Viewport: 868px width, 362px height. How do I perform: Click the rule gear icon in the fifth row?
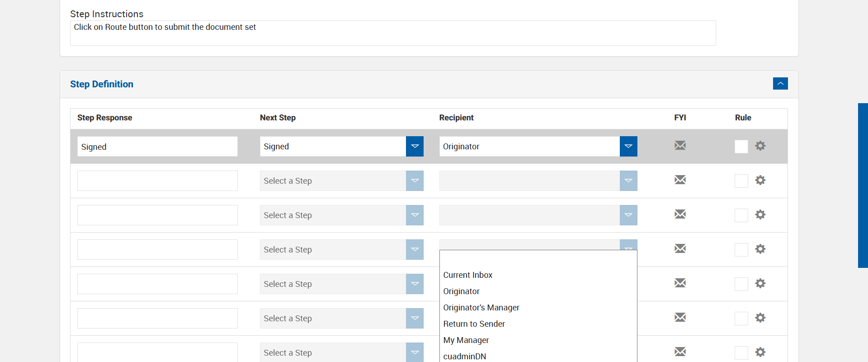coord(760,283)
